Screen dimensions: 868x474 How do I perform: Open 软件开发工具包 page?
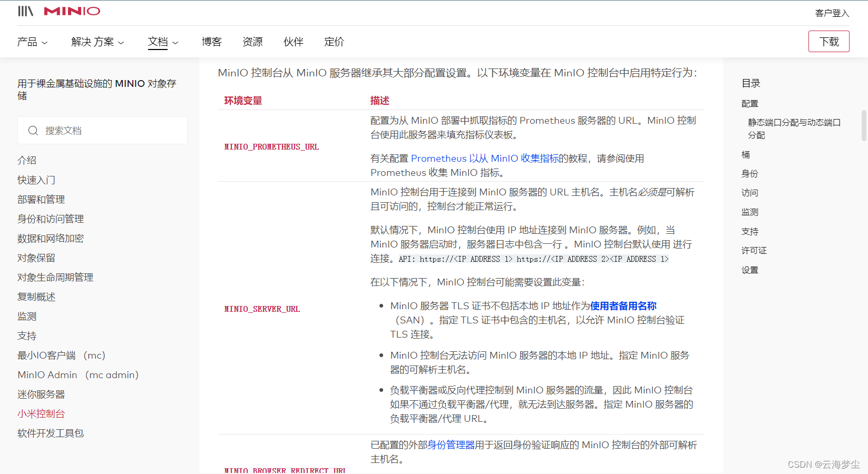51,433
